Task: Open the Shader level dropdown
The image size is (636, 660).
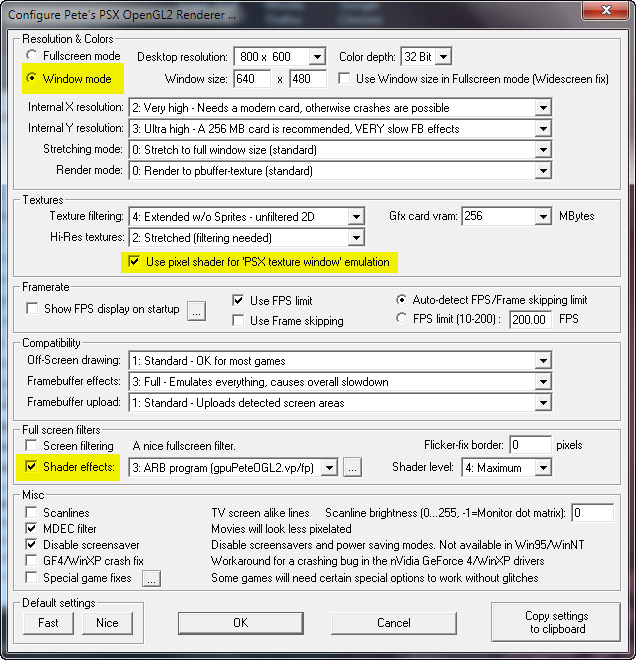Action: coord(506,468)
